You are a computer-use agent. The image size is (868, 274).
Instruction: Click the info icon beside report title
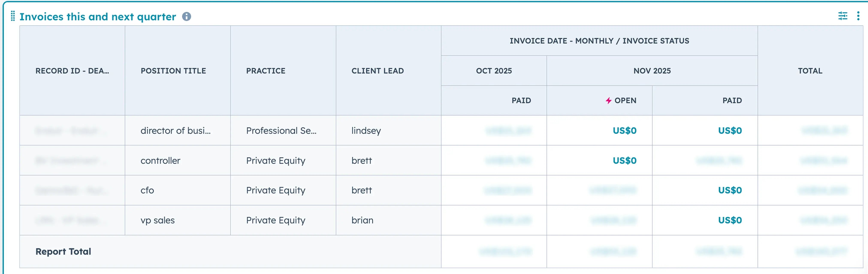186,16
